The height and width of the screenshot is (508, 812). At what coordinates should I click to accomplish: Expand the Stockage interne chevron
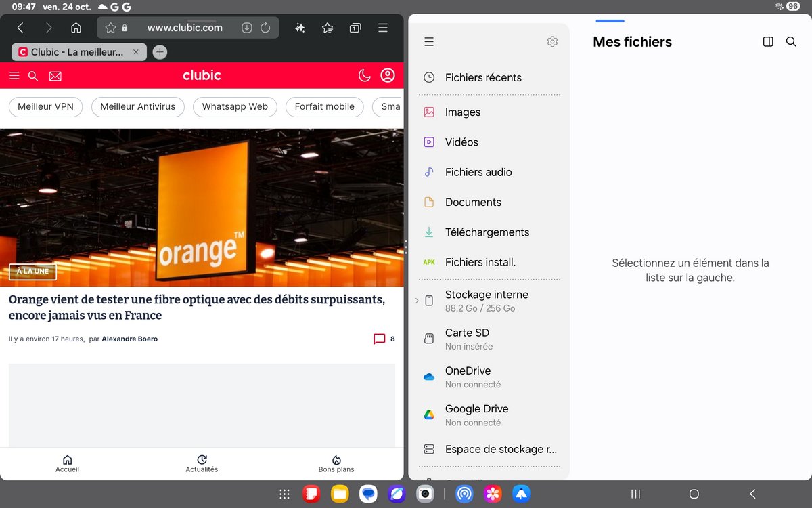(x=417, y=301)
